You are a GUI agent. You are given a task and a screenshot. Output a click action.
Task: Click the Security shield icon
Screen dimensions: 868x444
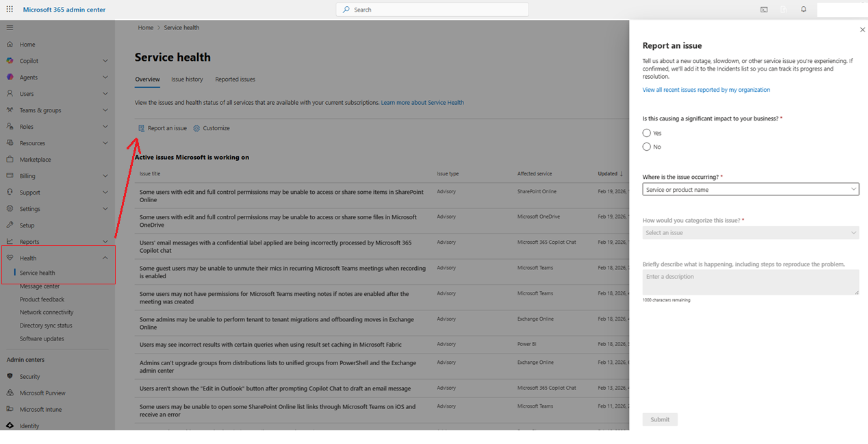[x=10, y=376]
